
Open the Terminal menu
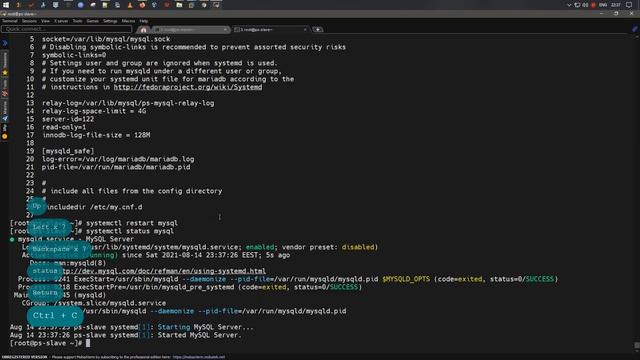click(10, 21)
